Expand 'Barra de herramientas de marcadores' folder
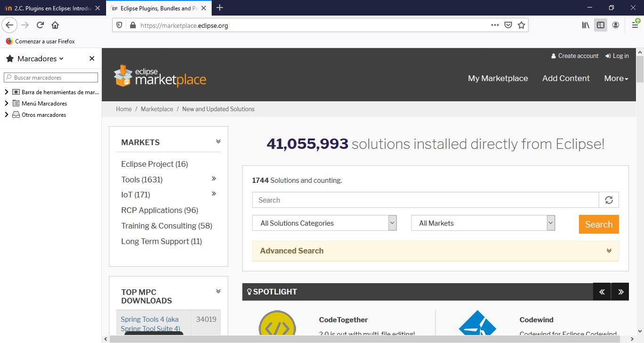The image size is (644, 343). 7,92
